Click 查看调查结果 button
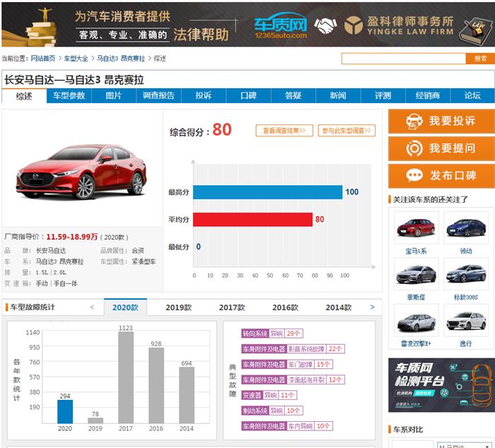495x448 pixels. point(284,131)
